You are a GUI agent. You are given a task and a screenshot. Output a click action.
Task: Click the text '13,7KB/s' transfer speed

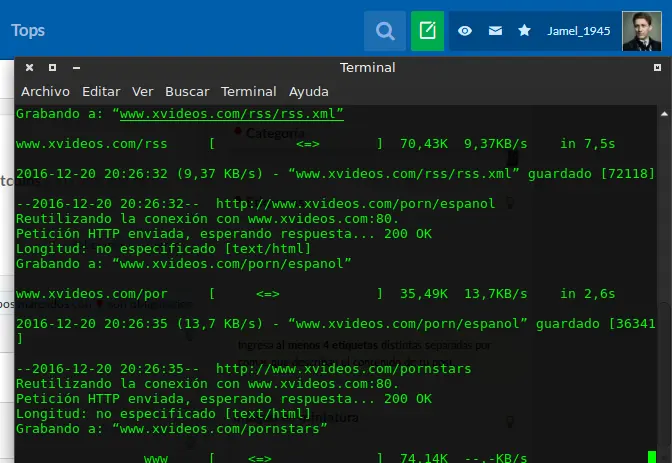click(496, 294)
